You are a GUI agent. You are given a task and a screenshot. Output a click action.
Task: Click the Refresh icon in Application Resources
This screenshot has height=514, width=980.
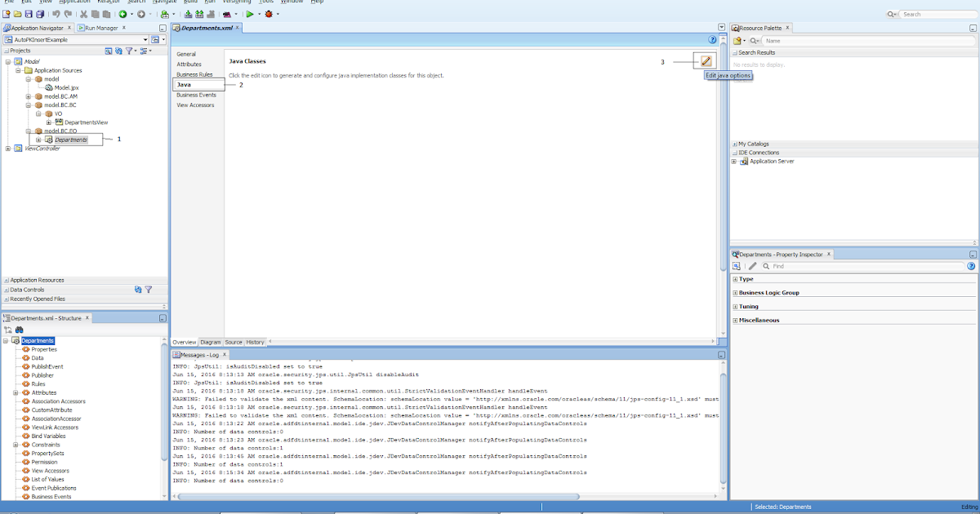(x=139, y=290)
